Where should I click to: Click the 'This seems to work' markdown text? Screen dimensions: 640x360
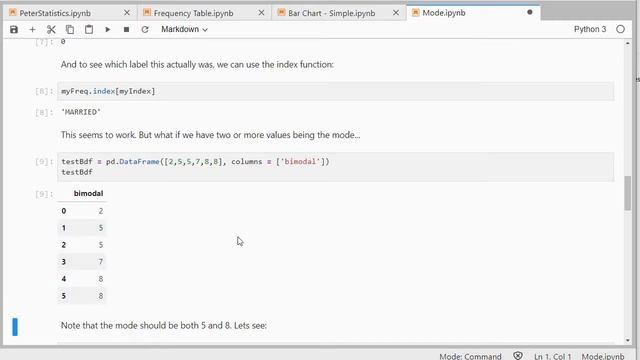pos(210,135)
